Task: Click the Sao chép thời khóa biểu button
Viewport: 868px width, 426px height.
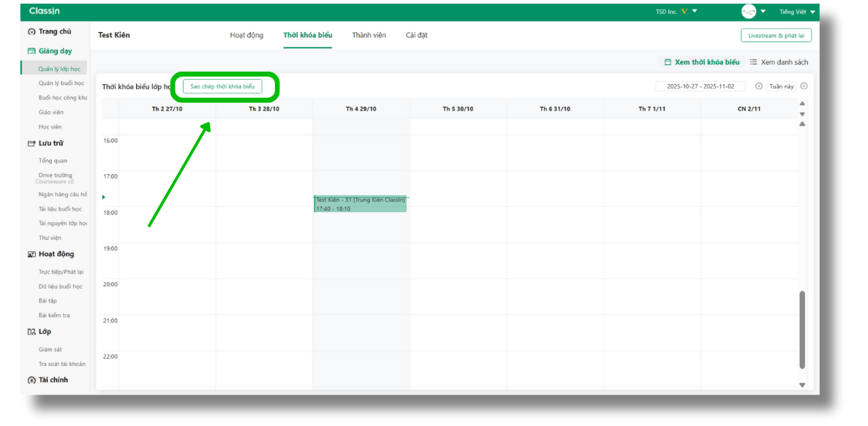Action: (x=222, y=86)
